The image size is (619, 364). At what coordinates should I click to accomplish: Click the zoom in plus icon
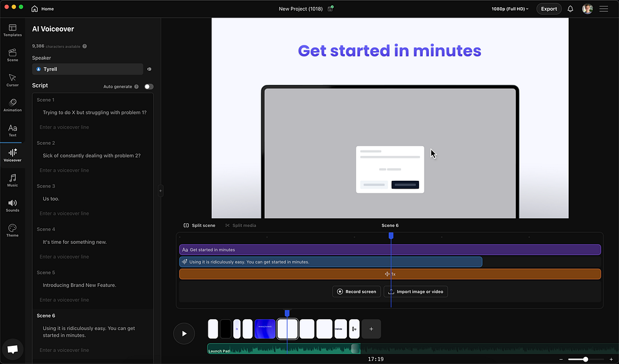point(611,359)
